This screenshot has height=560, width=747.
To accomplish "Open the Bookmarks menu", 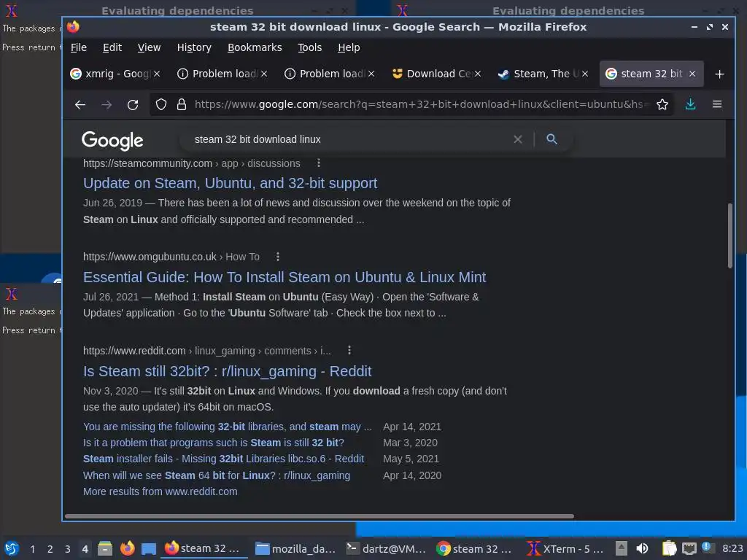I will [x=255, y=47].
